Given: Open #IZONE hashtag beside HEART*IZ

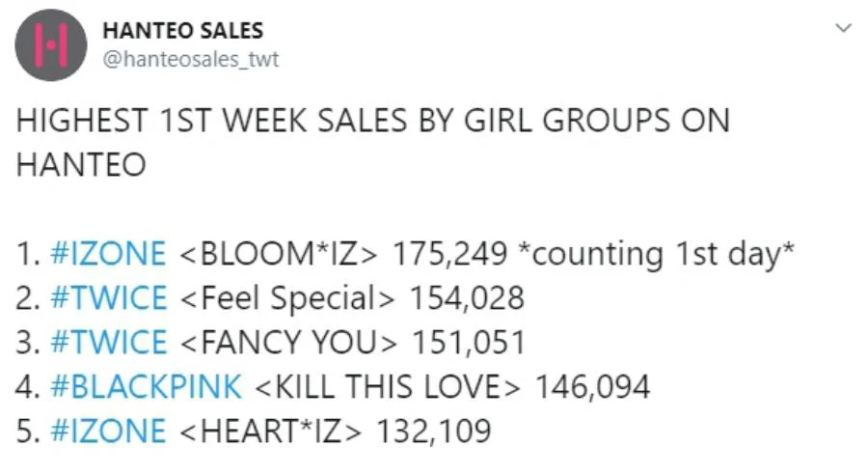Looking at the screenshot, I should (x=108, y=431).
